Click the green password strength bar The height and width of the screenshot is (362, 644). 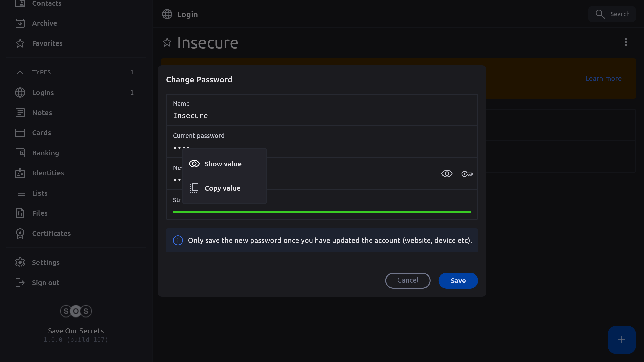click(x=322, y=212)
